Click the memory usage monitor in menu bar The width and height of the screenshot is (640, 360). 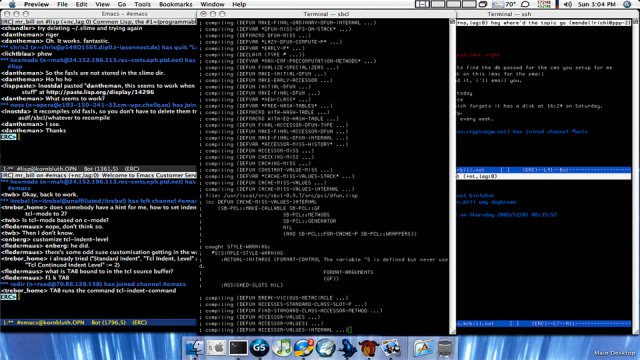click(x=544, y=4)
